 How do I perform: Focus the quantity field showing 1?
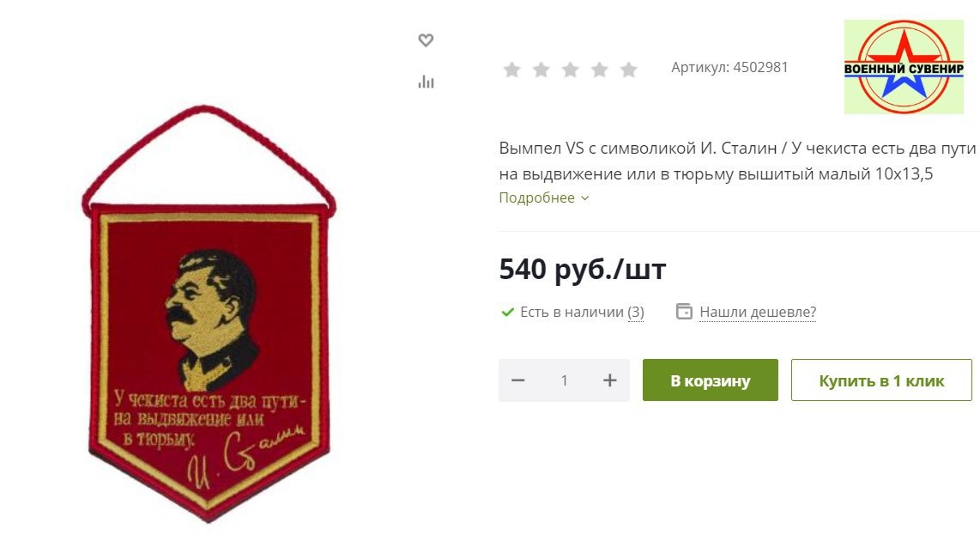[x=565, y=380]
